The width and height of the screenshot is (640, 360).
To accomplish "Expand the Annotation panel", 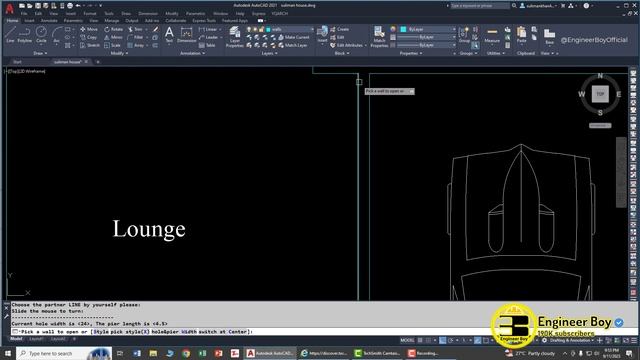I will coord(192,53).
